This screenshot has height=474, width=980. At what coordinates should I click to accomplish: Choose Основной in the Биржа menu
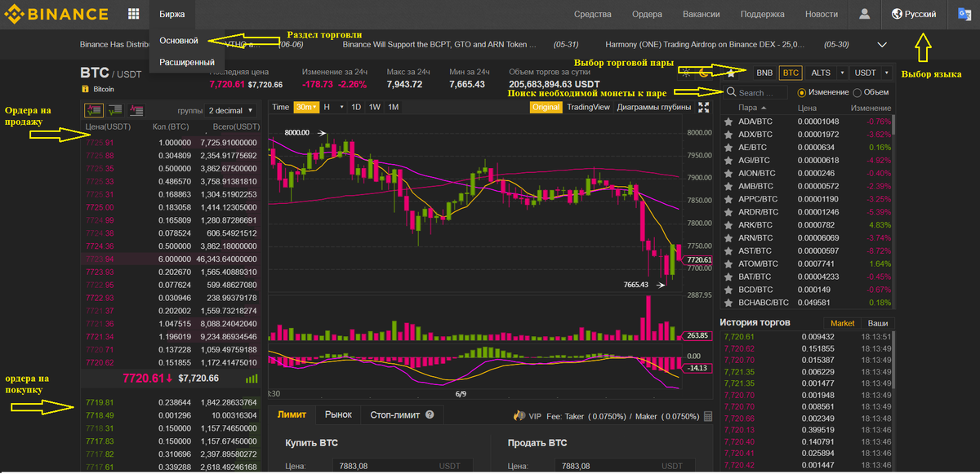[180, 40]
